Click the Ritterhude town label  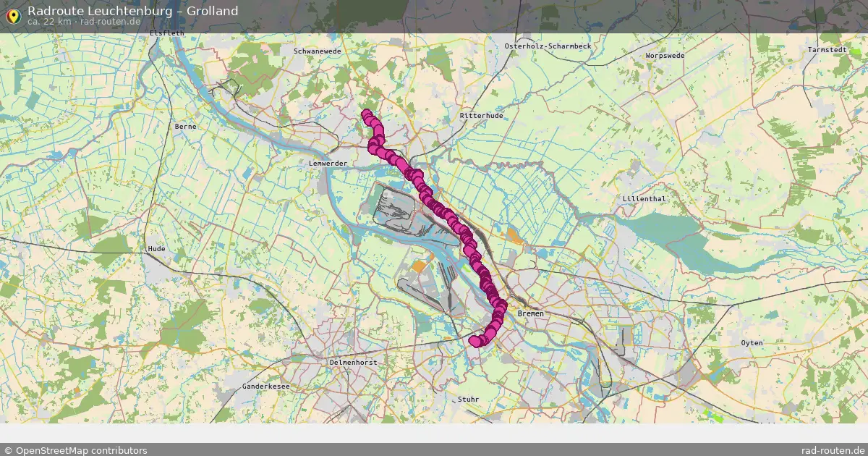pyautogui.click(x=481, y=116)
